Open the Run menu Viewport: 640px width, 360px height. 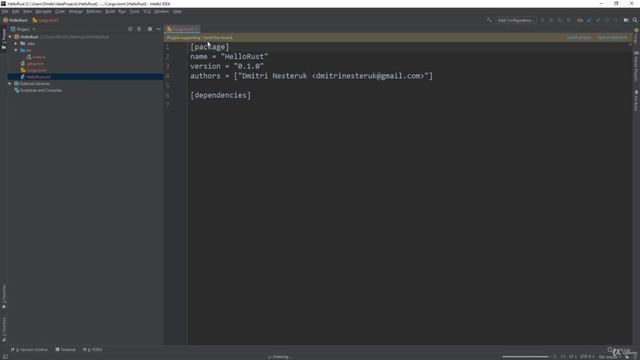(122, 11)
